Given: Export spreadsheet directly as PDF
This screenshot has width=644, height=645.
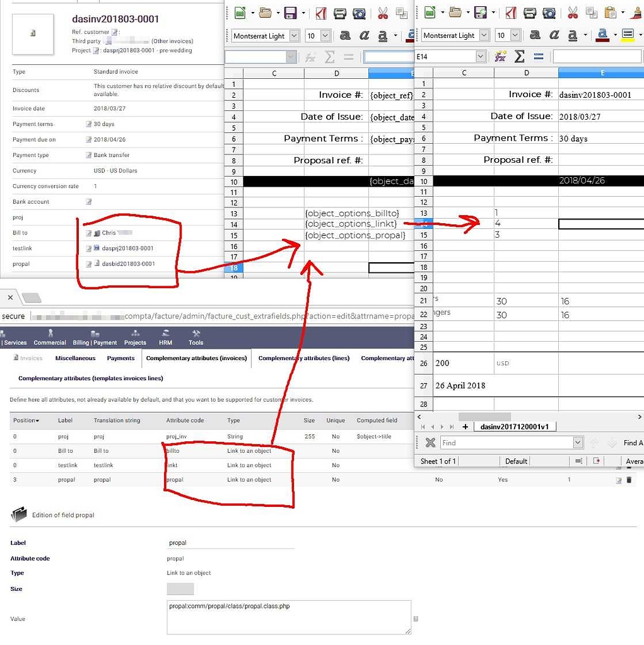Looking at the screenshot, I should [x=510, y=13].
